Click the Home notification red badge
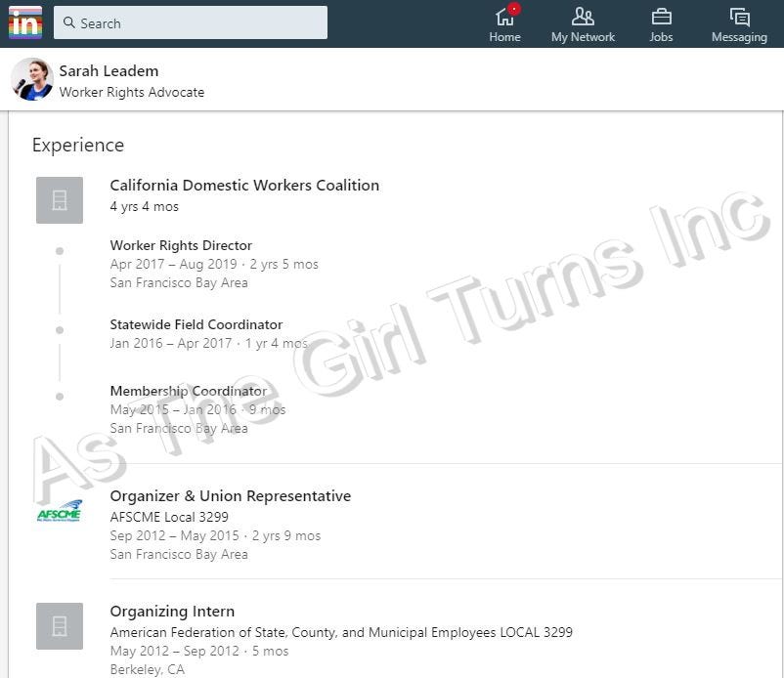Image resolution: width=784 pixels, height=678 pixels. point(513,9)
